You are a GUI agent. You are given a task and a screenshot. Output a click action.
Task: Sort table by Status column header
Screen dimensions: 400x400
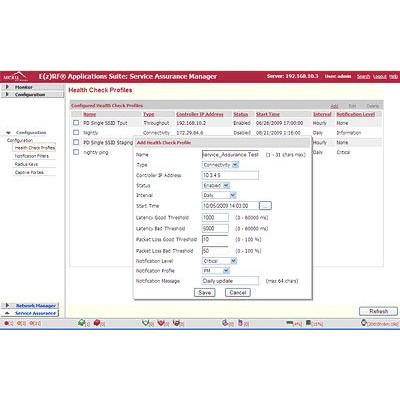point(241,114)
